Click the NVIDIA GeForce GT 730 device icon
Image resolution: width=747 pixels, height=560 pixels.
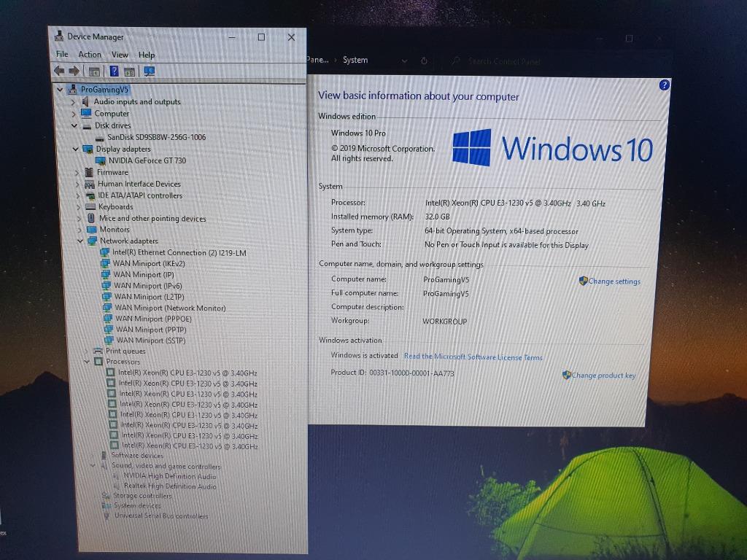101,160
